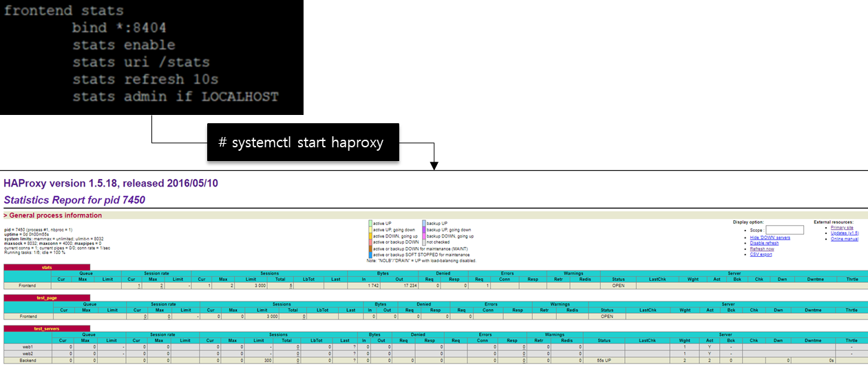This screenshot has height=371, width=868.
Task: Click the External resources label
Action: tap(834, 222)
